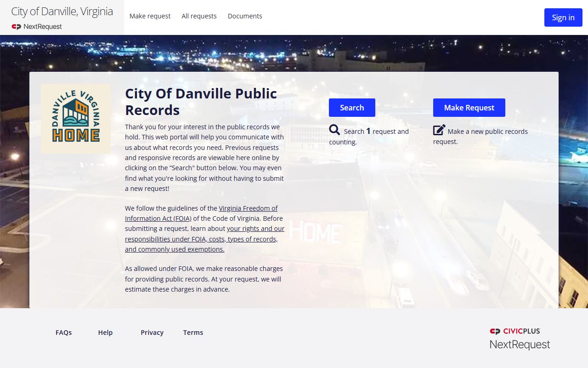
Task: Click the 'As allowed under FOIA' paragraph
Action: [x=204, y=279]
